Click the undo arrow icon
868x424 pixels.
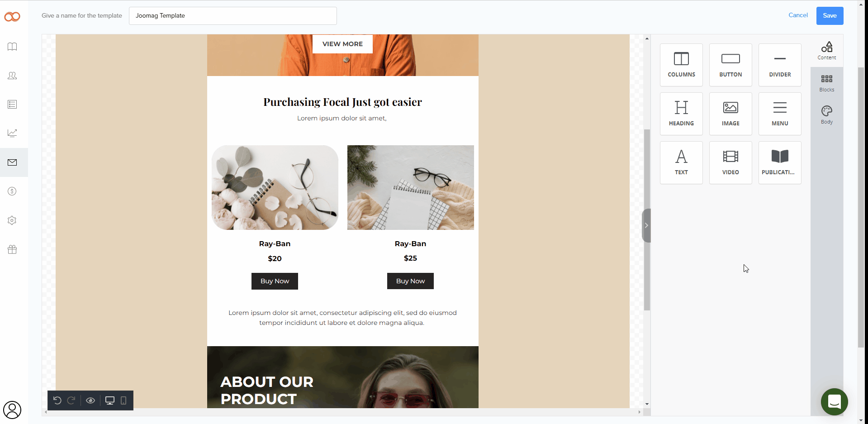pyautogui.click(x=57, y=400)
